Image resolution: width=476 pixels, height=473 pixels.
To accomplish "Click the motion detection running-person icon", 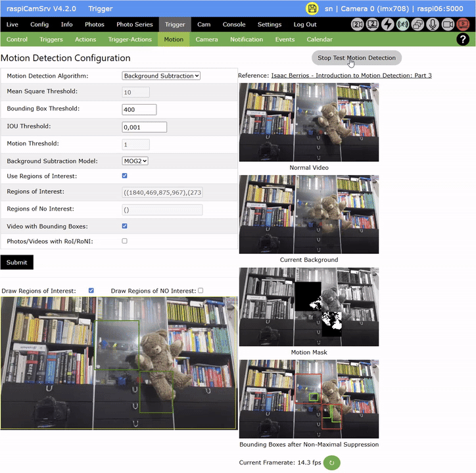I will 402,24.
